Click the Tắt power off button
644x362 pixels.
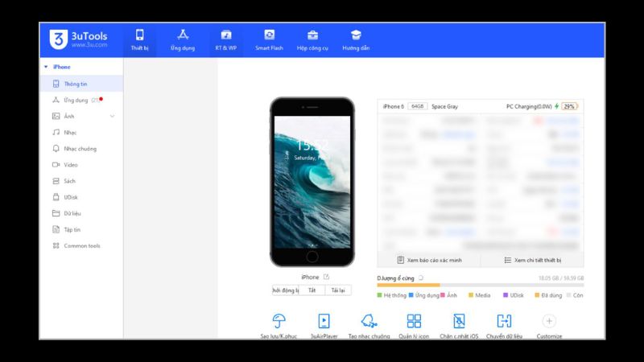312,290
